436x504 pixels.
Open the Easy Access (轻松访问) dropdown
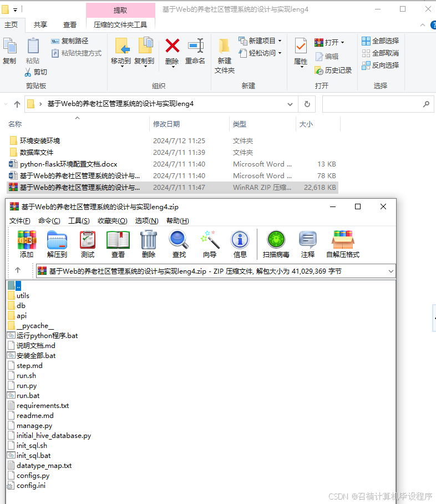[x=280, y=53]
